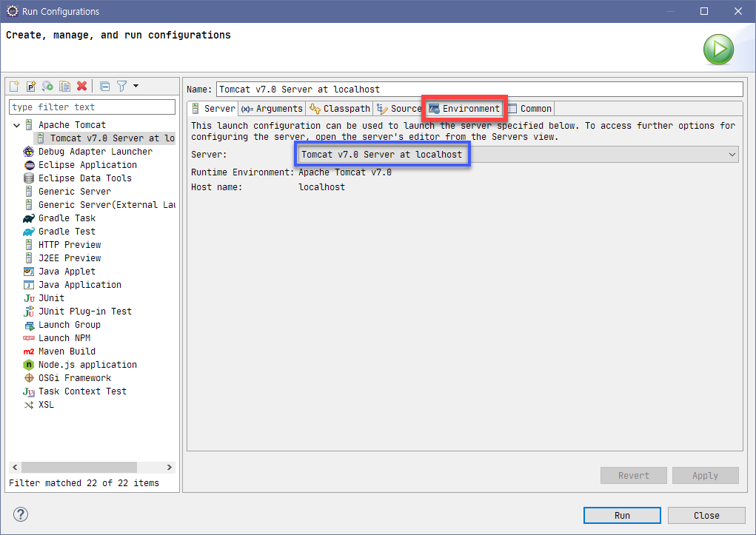
Task: Select Apache Tomcat configuration type
Action: (x=72, y=125)
